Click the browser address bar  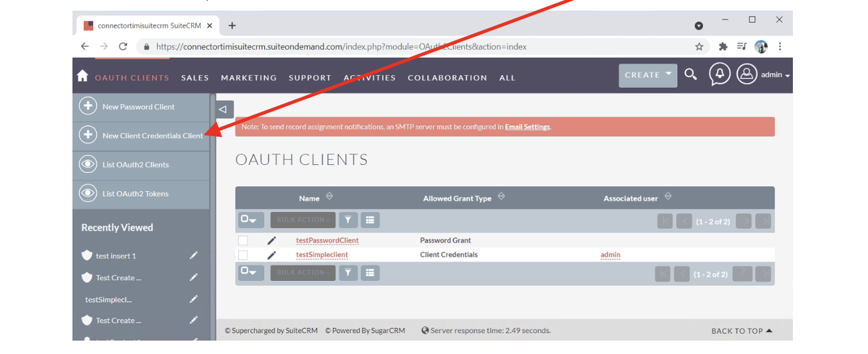416,47
